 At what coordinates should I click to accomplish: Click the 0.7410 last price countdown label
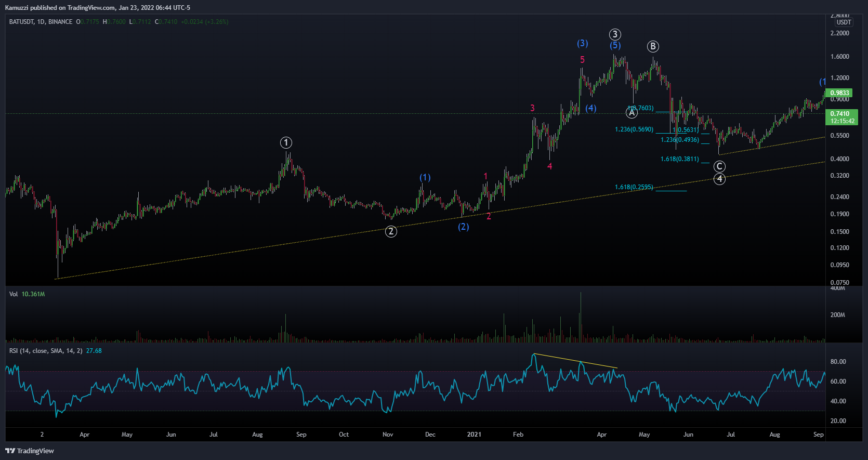pyautogui.click(x=842, y=117)
